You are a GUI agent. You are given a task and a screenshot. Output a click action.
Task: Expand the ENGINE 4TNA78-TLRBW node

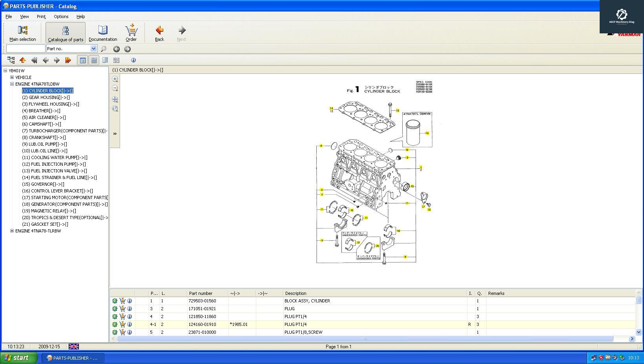coord(12,231)
